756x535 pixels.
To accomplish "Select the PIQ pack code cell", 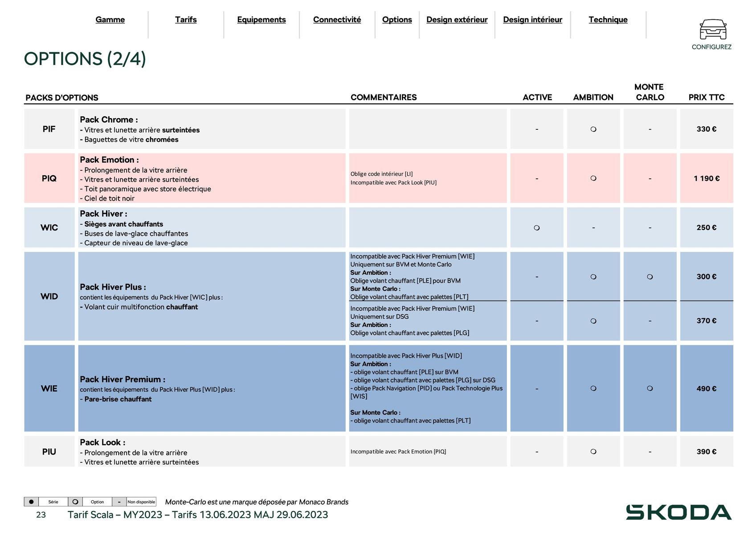I will coord(49,178).
